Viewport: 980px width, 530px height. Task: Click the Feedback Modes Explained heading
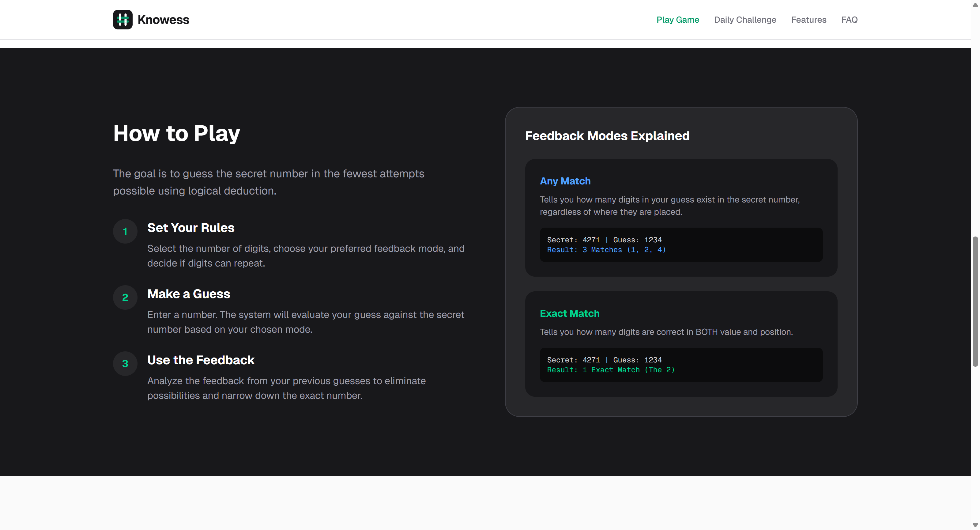click(x=607, y=136)
